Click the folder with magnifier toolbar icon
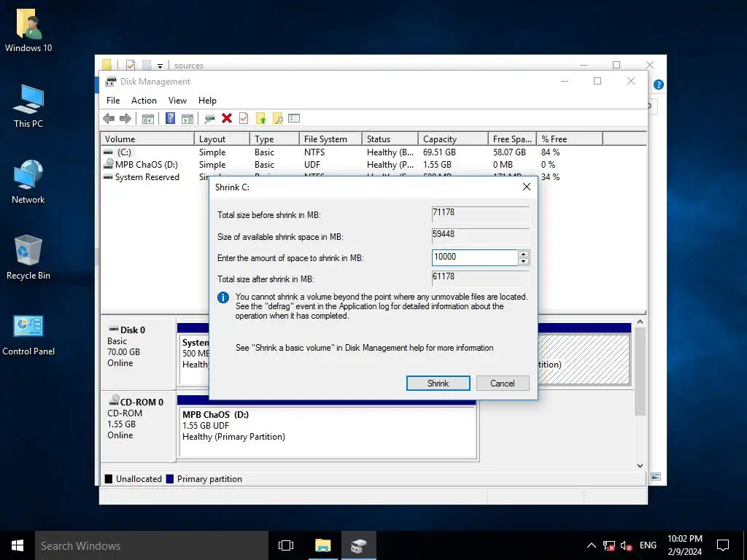 click(277, 118)
